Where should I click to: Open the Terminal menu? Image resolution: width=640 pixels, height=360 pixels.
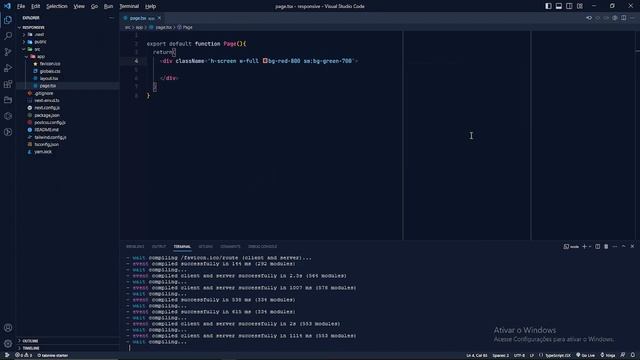pyautogui.click(x=129, y=7)
